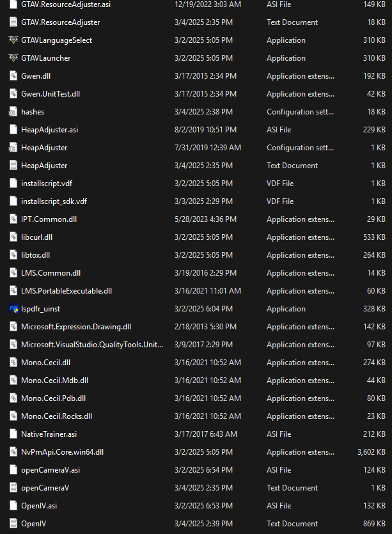Click the IPT.Common.dll file icon
This screenshot has width=392, height=534.
click(13, 219)
